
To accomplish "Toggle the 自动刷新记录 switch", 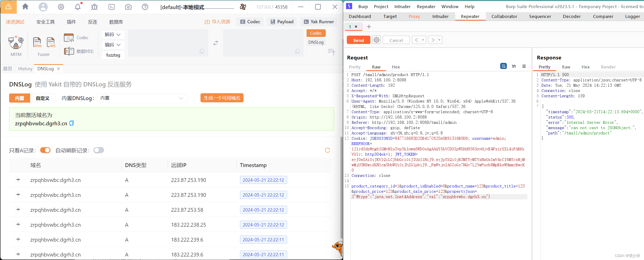I will pyautogui.click(x=99, y=150).
